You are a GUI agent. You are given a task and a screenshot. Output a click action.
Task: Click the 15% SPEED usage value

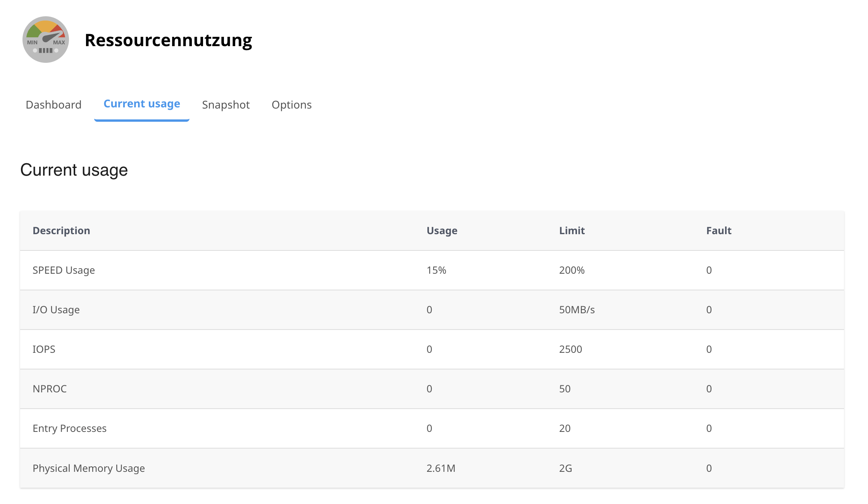(436, 270)
